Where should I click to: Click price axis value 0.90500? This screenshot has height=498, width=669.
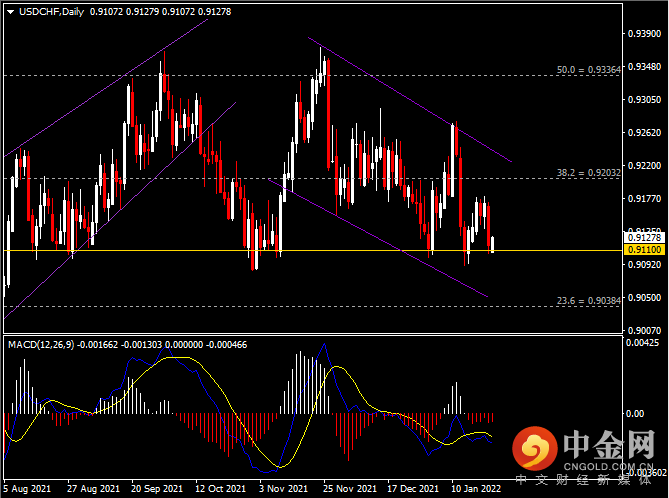pos(644,297)
